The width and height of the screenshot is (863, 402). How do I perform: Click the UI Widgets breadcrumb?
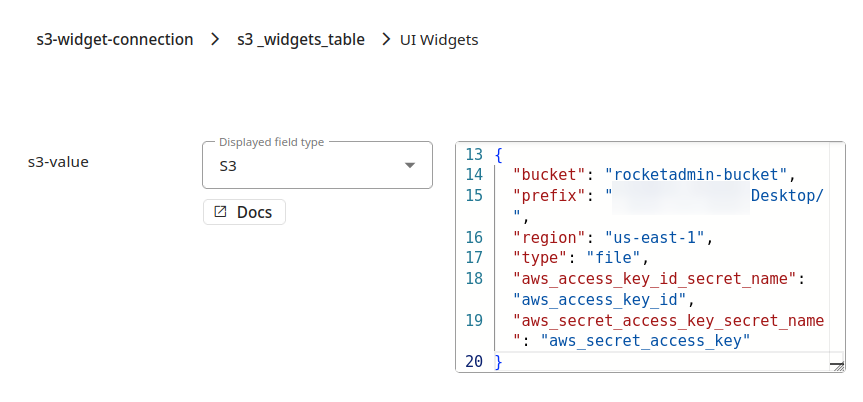(439, 40)
